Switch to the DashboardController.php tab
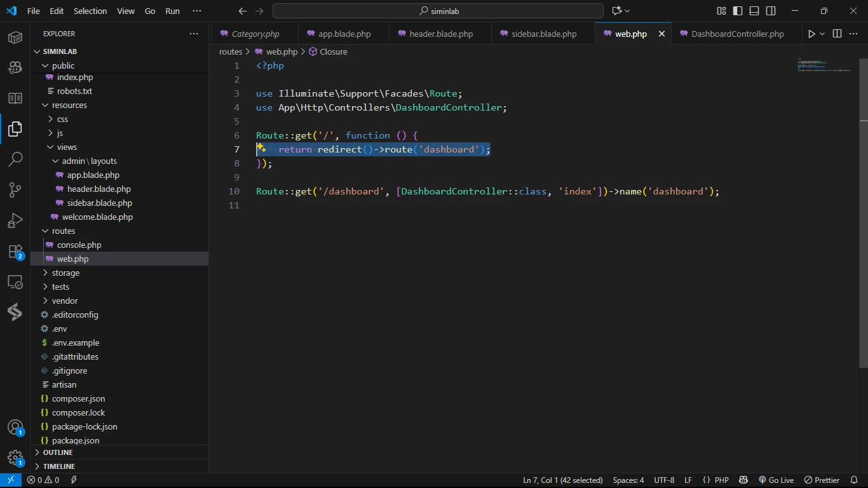Image resolution: width=868 pixels, height=488 pixels. click(737, 34)
